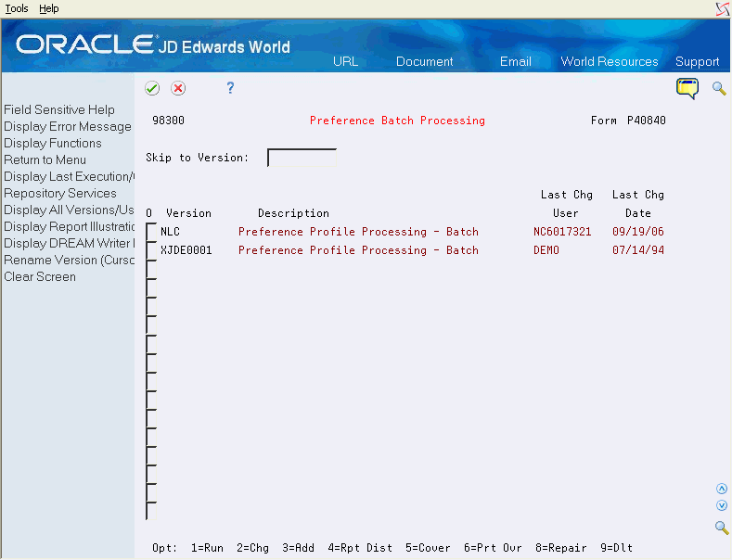Click the yellow chat bubble icon

pyautogui.click(x=687, y=89)
